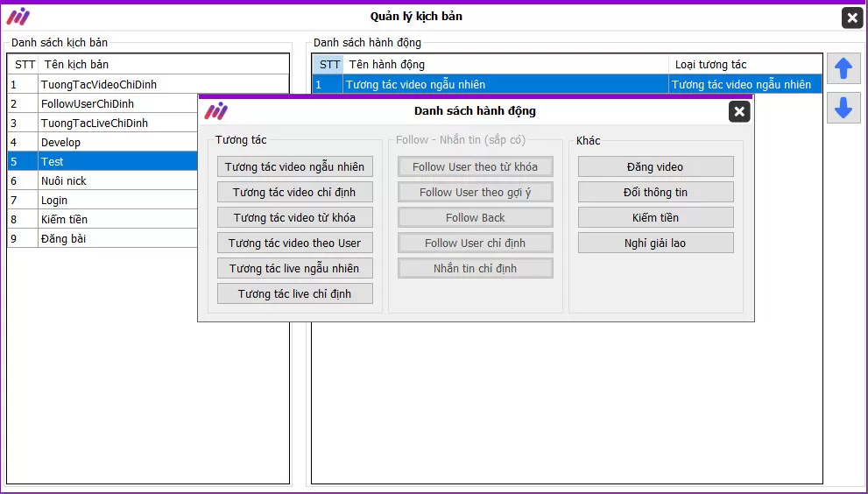Screen dimensions: 868x494
Task: Click the logo icon in action dialog
Action: (215, 111)
